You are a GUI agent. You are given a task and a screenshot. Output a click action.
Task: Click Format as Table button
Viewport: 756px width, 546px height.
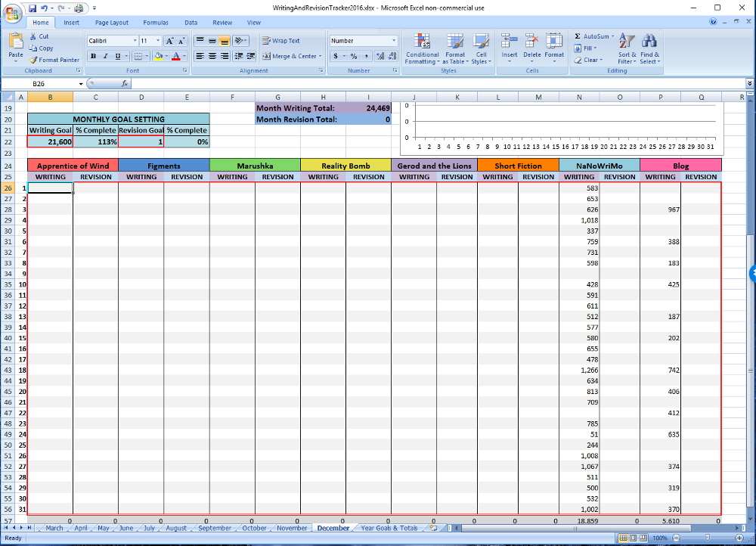pyautogui.click(x=455, y=48)
